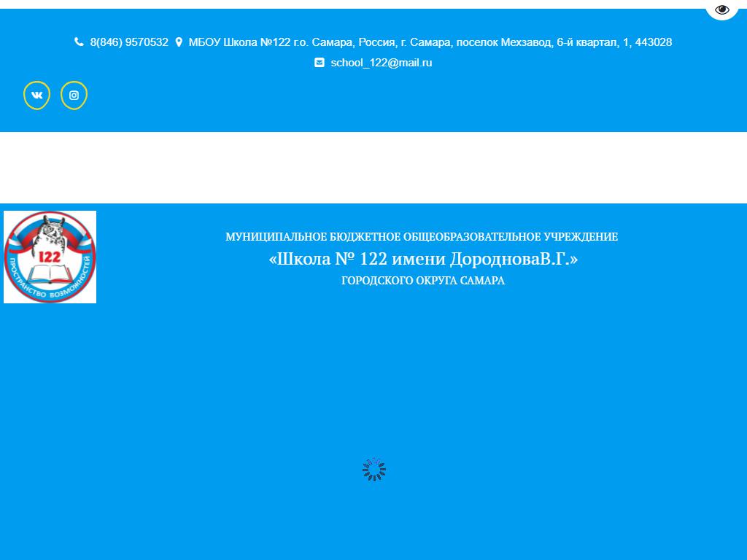Screen dimensions: 747x560
Task: Toggle visually impaired mode eye icon
Action: [721, 9]
